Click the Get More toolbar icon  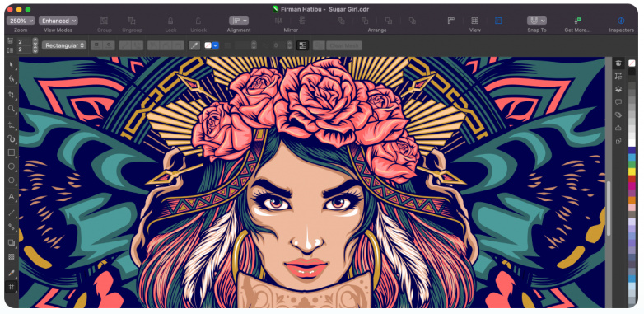click(577, 21)
